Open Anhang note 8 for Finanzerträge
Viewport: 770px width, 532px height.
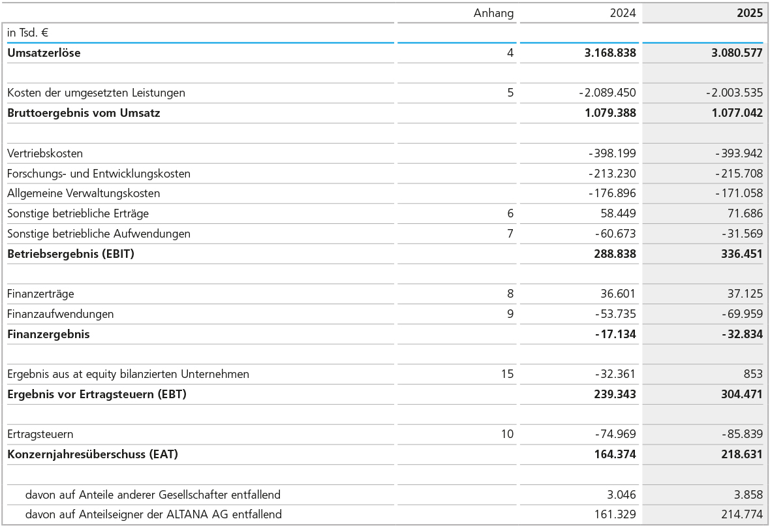(x=510, y=294)
